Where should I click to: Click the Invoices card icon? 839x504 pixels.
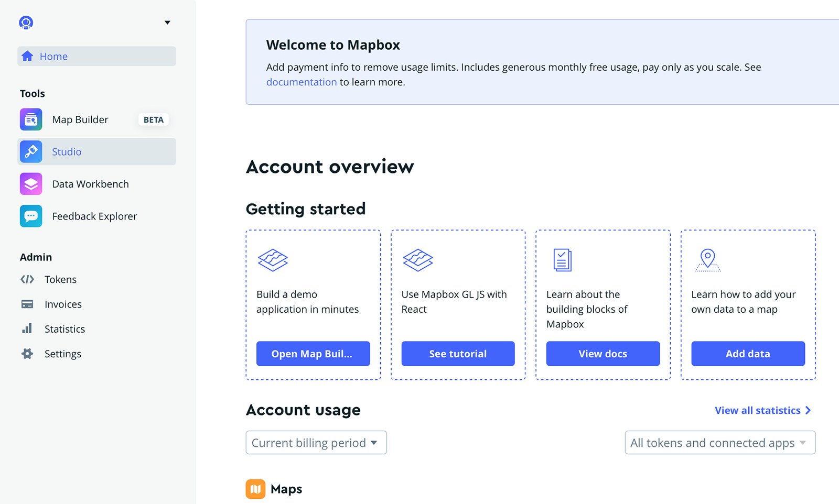click(x=27, y=304)
